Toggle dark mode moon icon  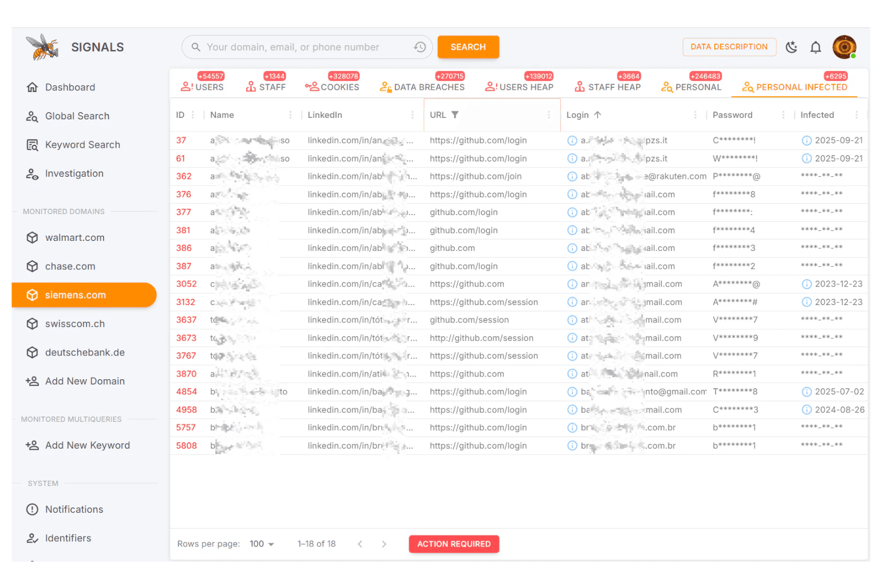tap(791, 47)
